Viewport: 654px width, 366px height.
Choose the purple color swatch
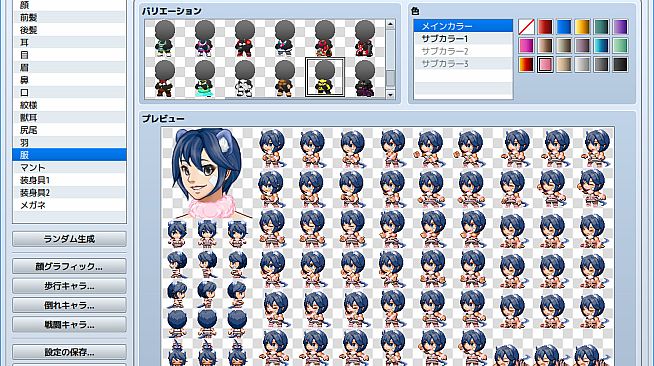[x=620, y=27]
